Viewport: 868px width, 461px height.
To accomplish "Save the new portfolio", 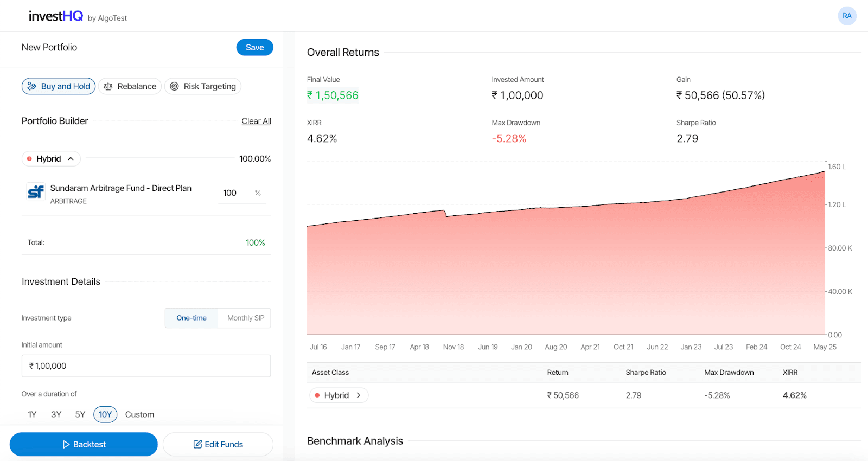I will pyautogui.click(x=254, y=48).
